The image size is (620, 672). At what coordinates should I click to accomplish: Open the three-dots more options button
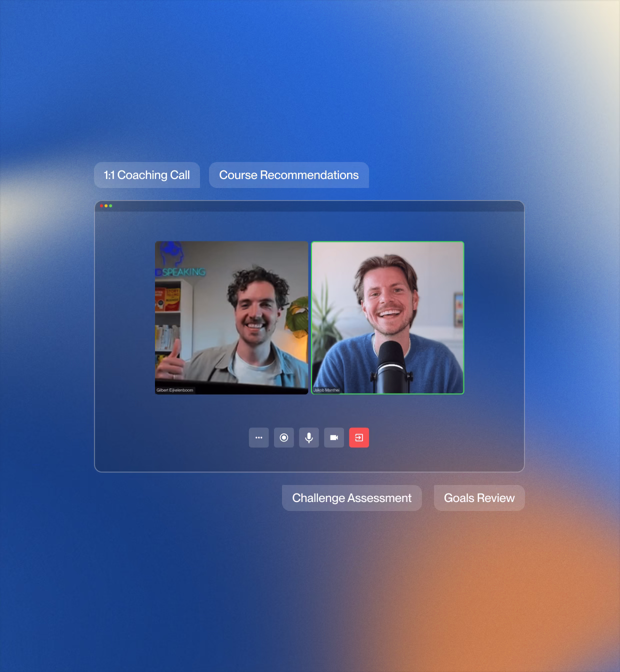258,437
